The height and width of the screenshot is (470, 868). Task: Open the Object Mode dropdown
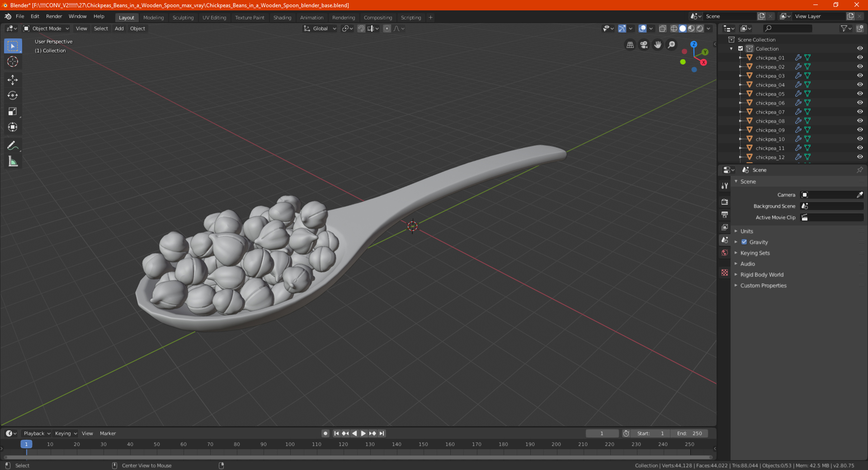click(x=46, y=28)
